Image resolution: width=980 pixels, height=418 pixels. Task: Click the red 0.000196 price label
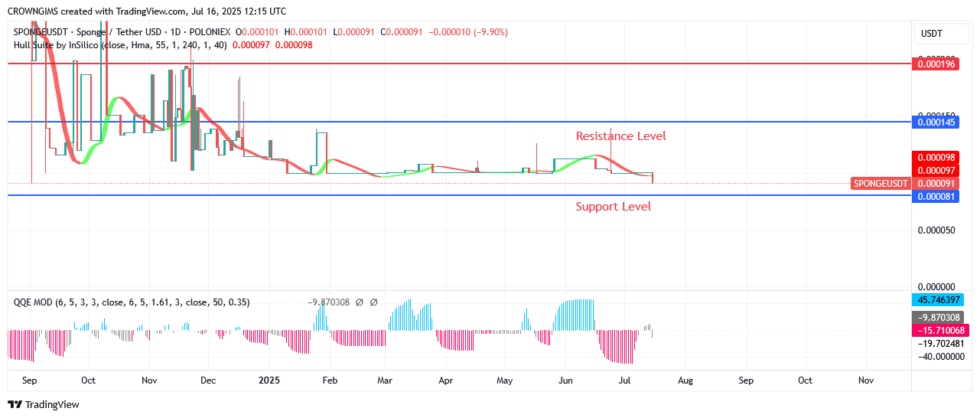tap(935, 64)
